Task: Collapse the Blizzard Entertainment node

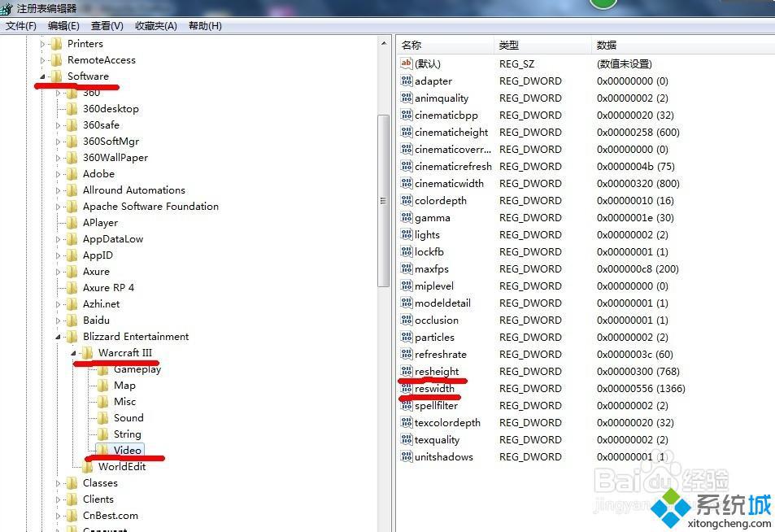Action: click(x=59, y=337)
